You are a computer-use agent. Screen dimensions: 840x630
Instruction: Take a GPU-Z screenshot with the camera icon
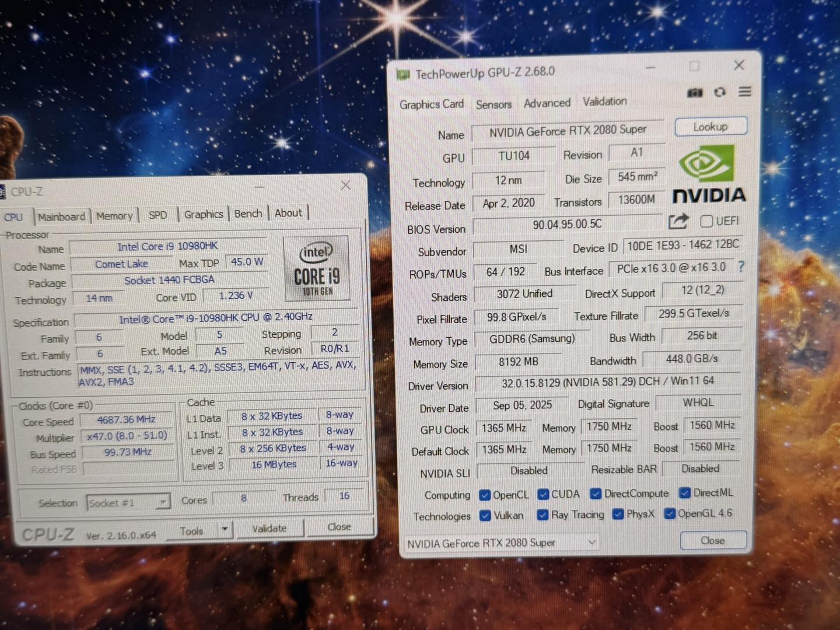695,93
